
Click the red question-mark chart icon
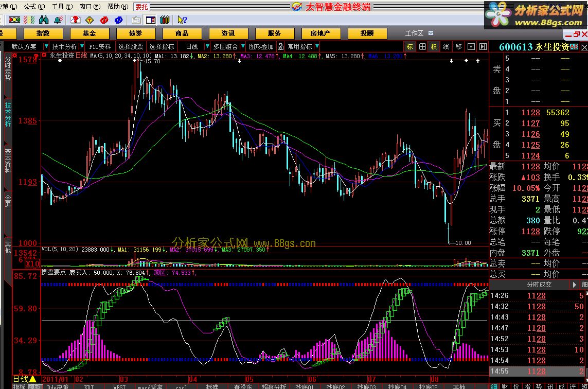76,20
